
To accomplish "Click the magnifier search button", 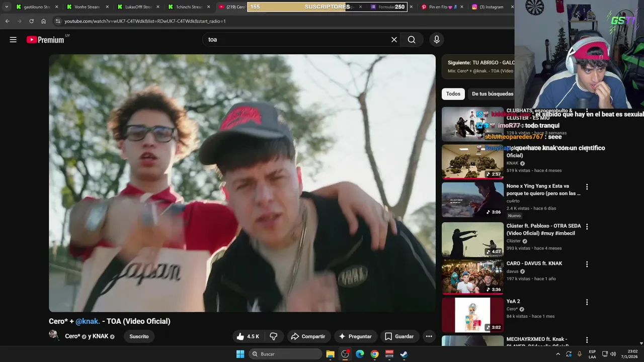I will pos(412,40).
